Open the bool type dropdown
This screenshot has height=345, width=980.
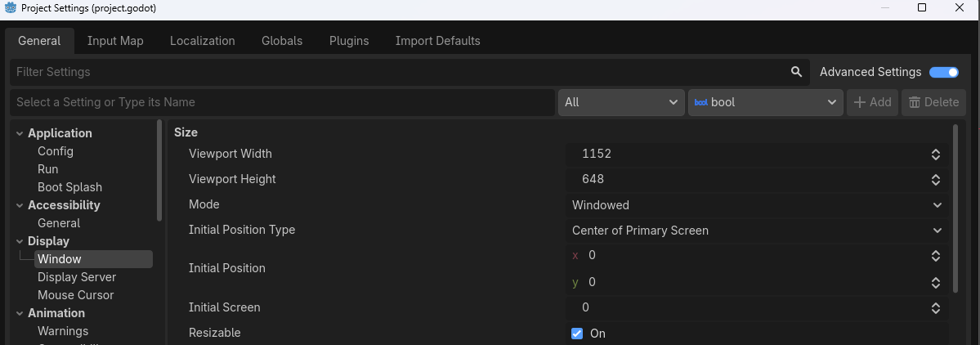[765, 102]
